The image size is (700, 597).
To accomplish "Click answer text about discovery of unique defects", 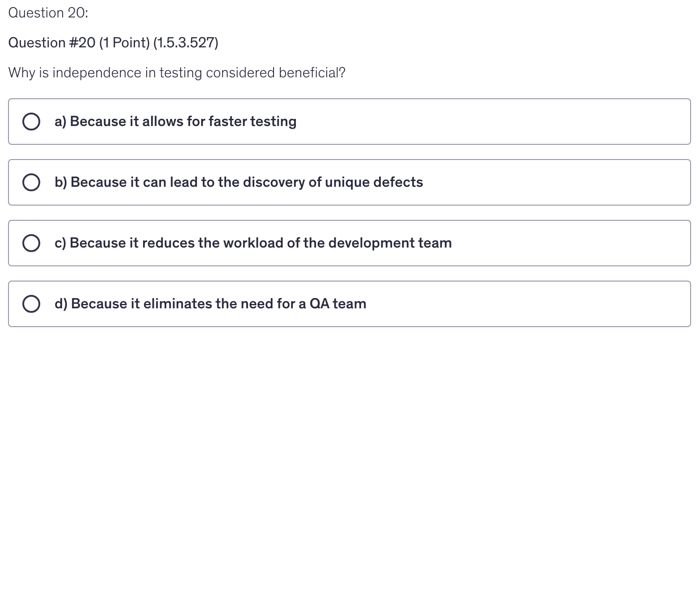I will (247, 182).
